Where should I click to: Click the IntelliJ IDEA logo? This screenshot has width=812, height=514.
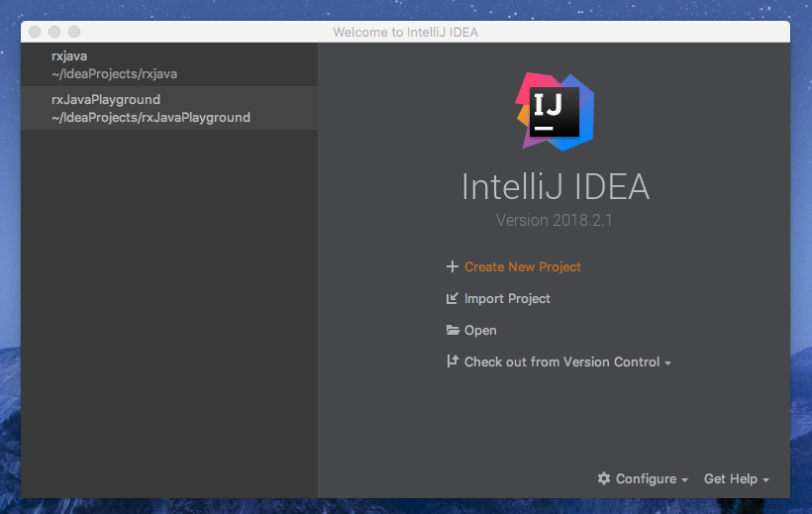pos(555,111)
